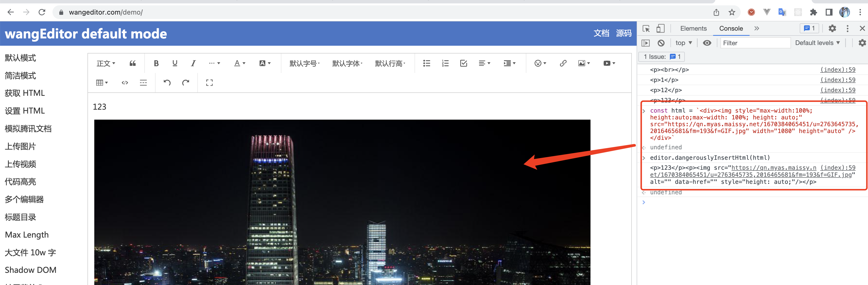
Task: Insert a numbered list
Action: point(445,63)
